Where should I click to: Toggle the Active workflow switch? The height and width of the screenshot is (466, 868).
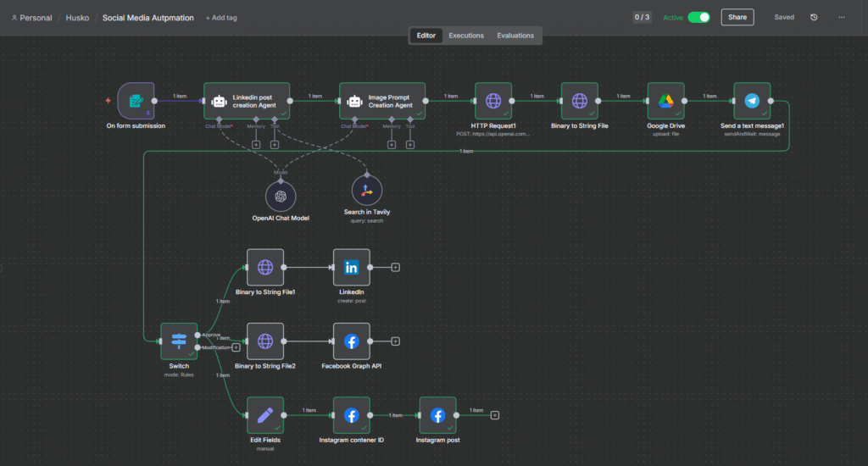(x=698, y=17)
